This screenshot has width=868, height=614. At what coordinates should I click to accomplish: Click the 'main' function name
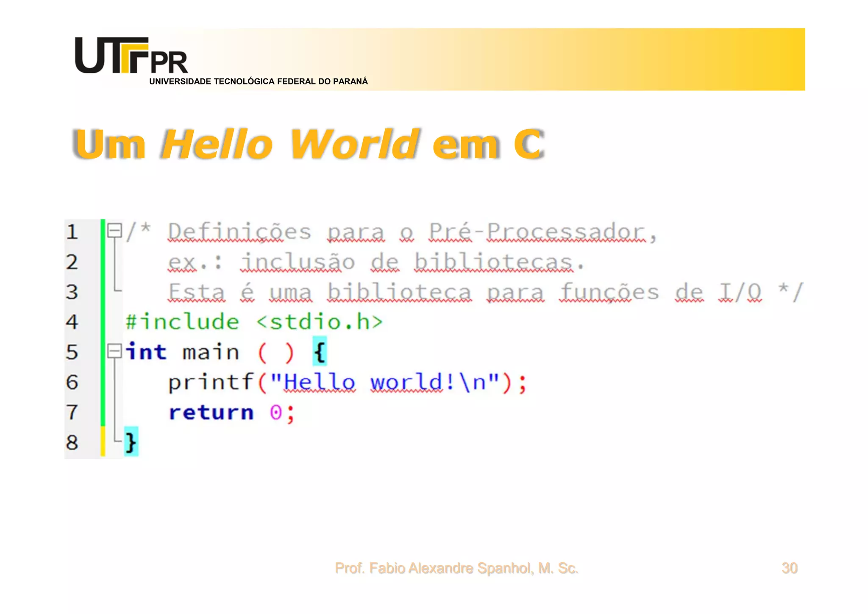coord(211,352)
